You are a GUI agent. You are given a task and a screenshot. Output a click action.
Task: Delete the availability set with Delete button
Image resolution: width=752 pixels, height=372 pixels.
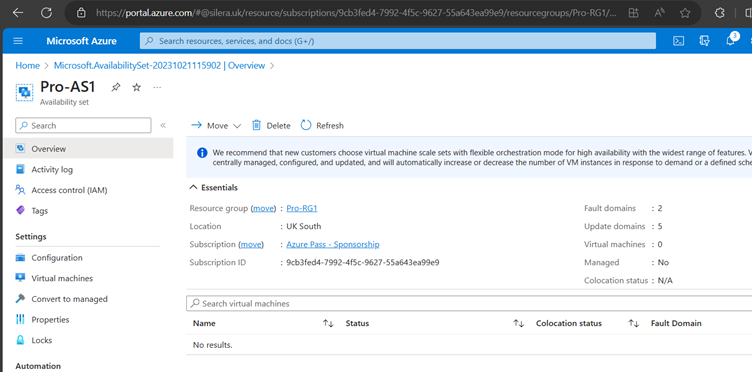tap(271, 126)
